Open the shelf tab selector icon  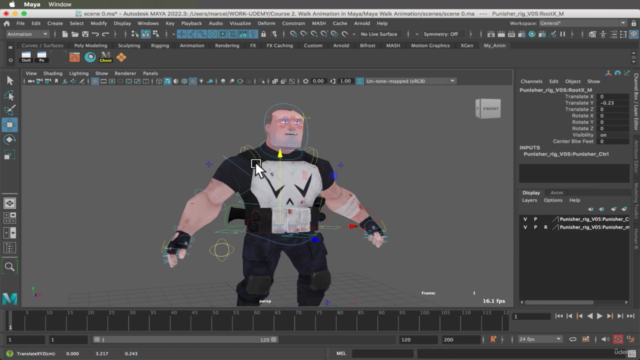[x=10, y=48]
